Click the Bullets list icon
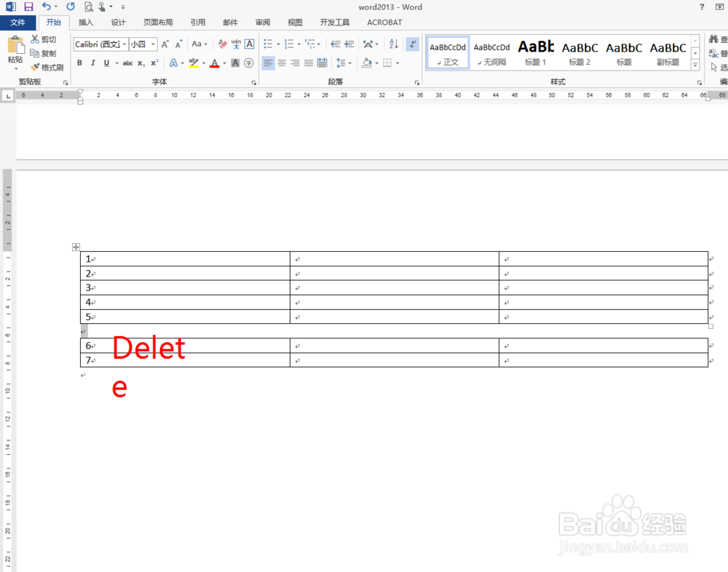 pyautogui.click(x=268, y=44)
